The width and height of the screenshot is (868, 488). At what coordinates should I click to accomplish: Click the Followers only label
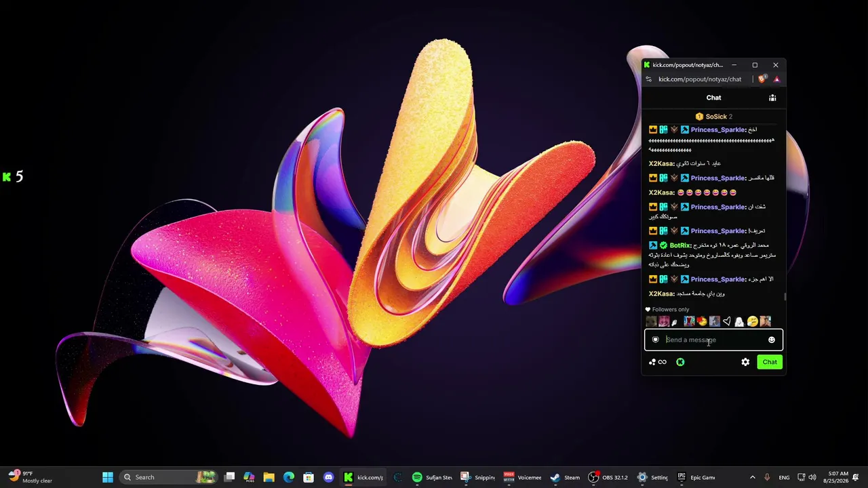(671, 310)
